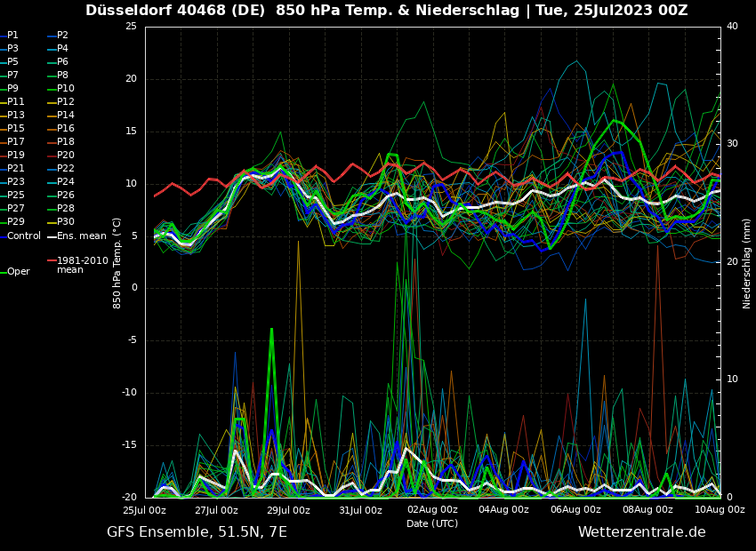Image resolution: width=756 pixels, height=551 pixels.
Task: Click the P30 legend entry
Action: (x=66, y=222)
